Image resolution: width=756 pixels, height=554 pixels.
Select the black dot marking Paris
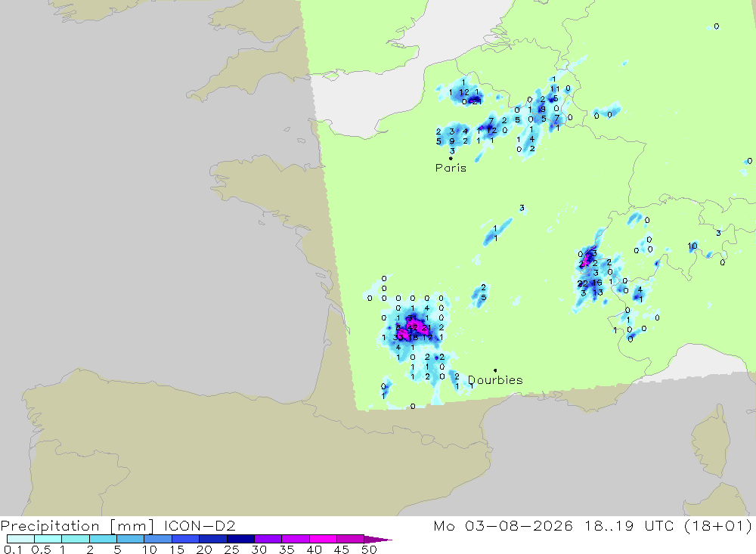pos(451,158)
